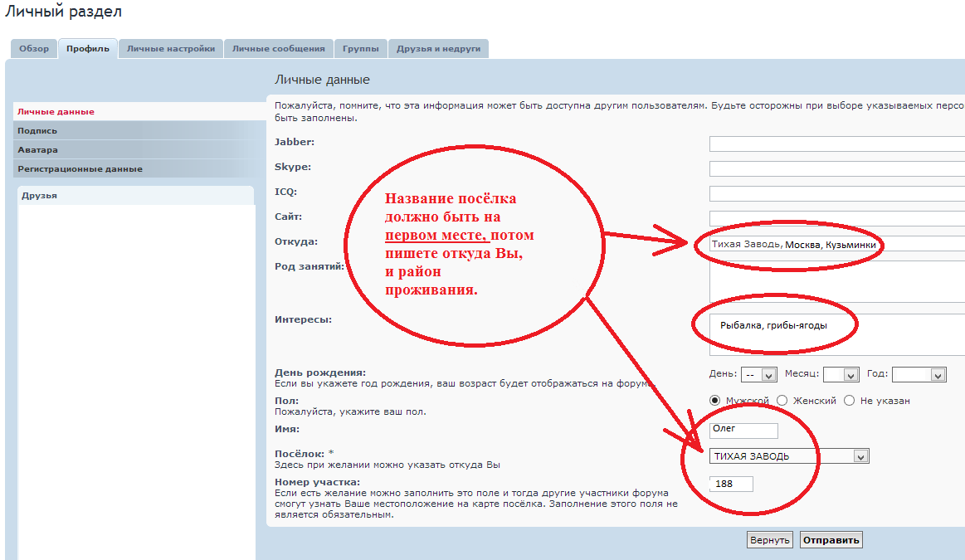Click the Номер участка field with 188
This screenshot has height=560, width=965.
click(731, 484)
